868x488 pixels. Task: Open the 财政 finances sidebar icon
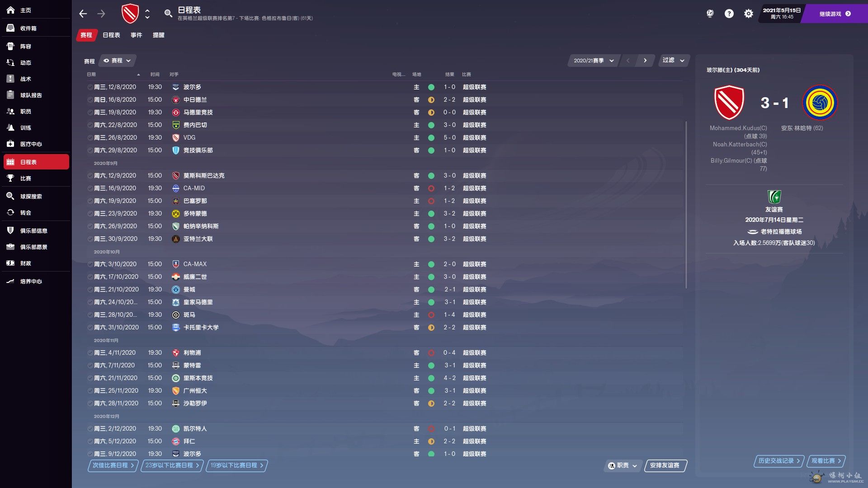click(x=10, y=263)
